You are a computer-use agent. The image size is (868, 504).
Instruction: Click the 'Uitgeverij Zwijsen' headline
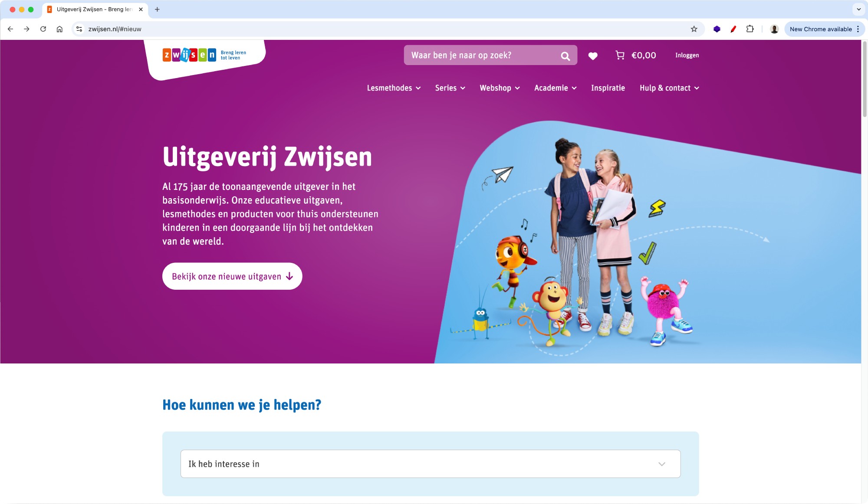[x=267, y=157]
